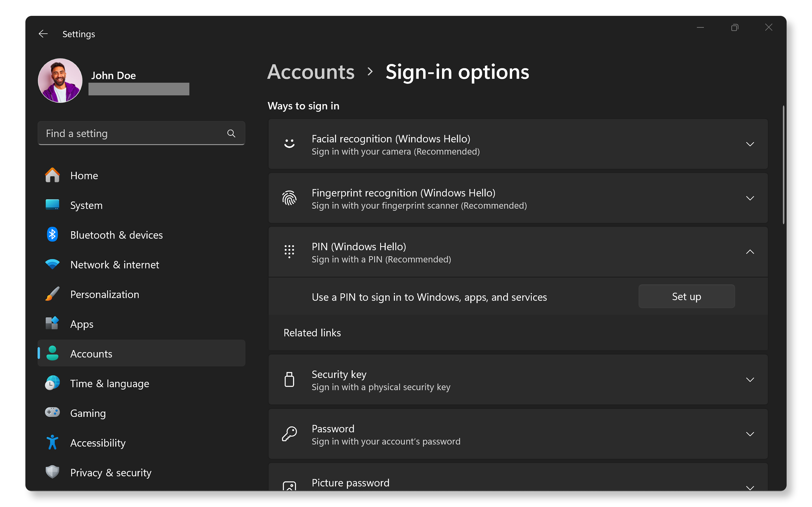812x507 pixels.
Task: Click Set up to configure PIN sign-in
Action: [x=686, y=297]
